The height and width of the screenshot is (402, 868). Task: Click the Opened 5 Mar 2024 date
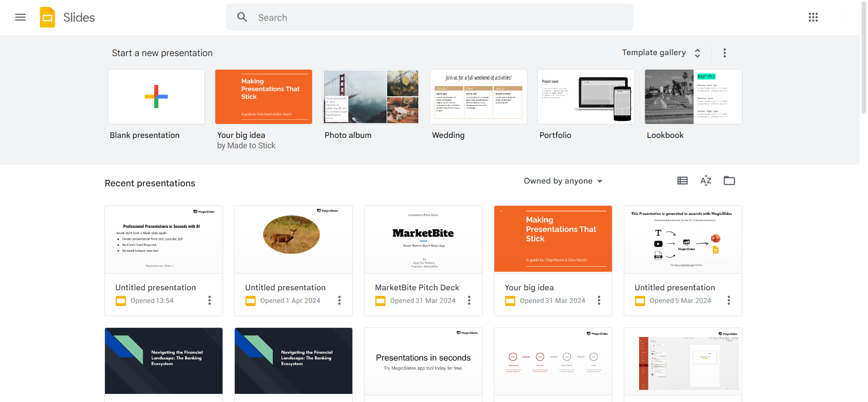[x=680, y=301]
